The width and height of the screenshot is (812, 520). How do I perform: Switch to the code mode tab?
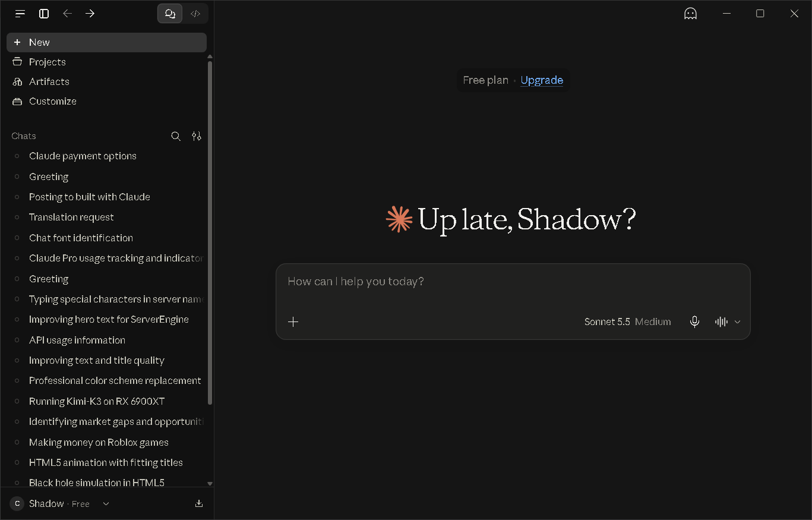click(x=195, y=14)
